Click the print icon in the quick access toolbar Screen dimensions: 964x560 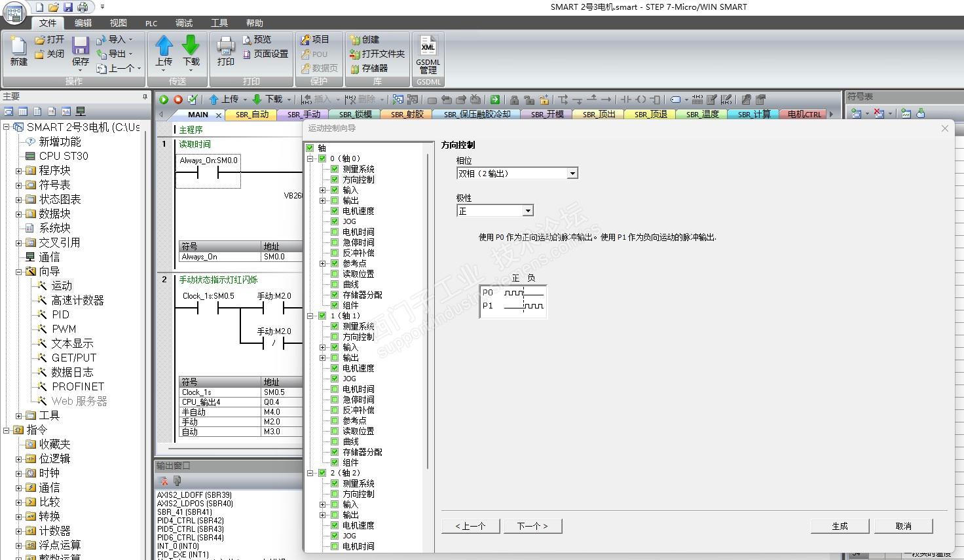coord(83,7)
